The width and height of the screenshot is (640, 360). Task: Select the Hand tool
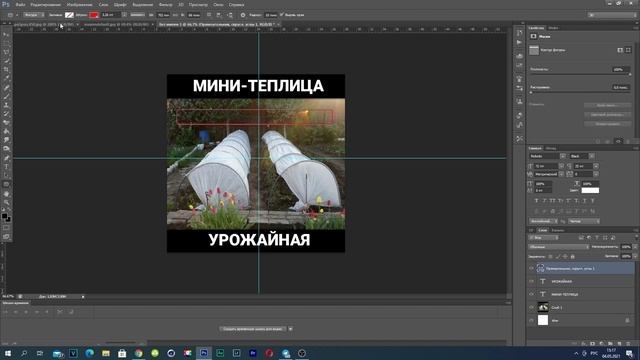pos(6,193)
